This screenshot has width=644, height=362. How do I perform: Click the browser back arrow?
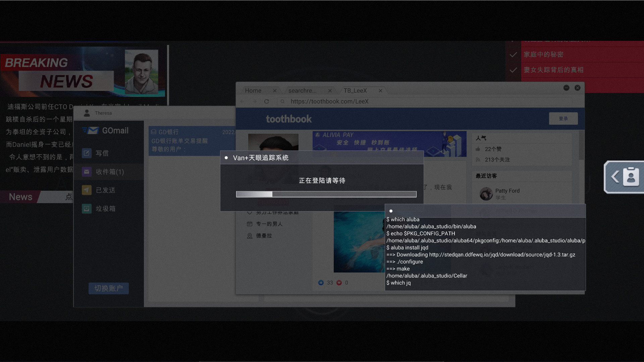(x=242, y=101)
